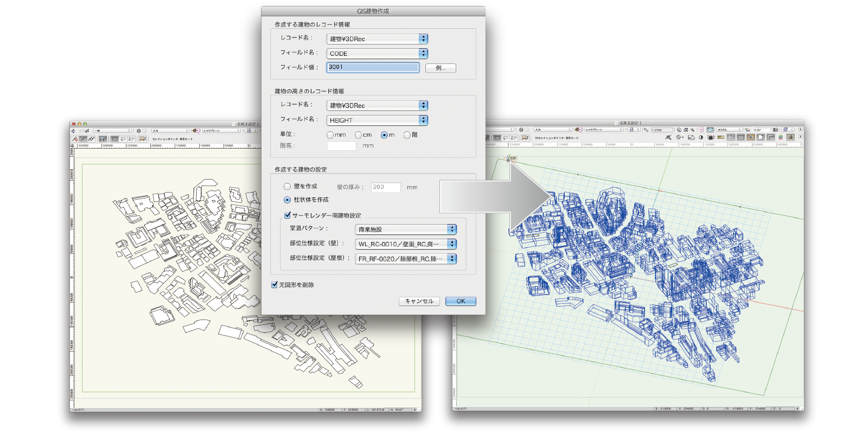The image size is (868, 434).
Task: Click the 例... button
Action: pyautogui.click(x=441, y=68)
